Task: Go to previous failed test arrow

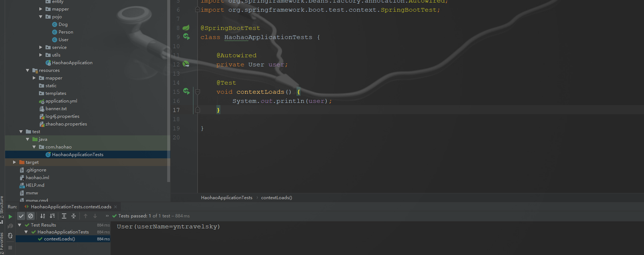Action: click(x=86, y=216)
